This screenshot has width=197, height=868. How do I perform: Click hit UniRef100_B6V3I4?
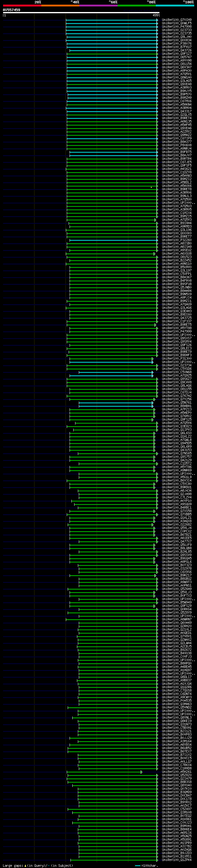point(177,481)
